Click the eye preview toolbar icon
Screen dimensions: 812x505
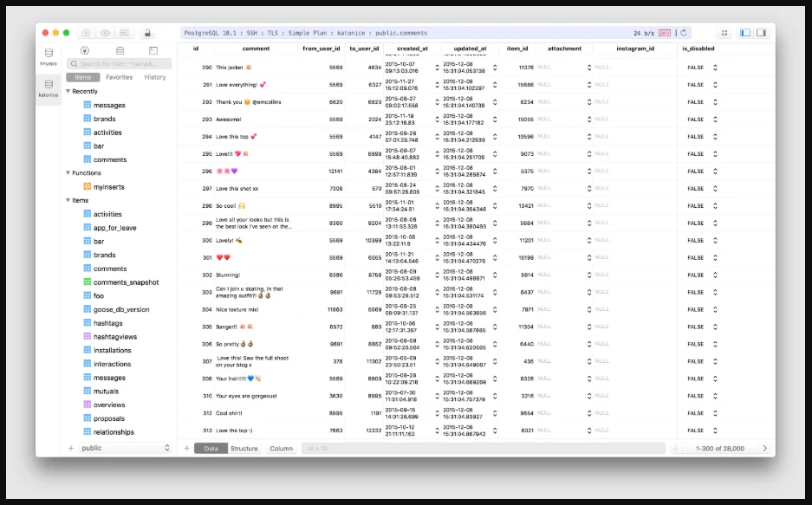click(x=105, y=33)
